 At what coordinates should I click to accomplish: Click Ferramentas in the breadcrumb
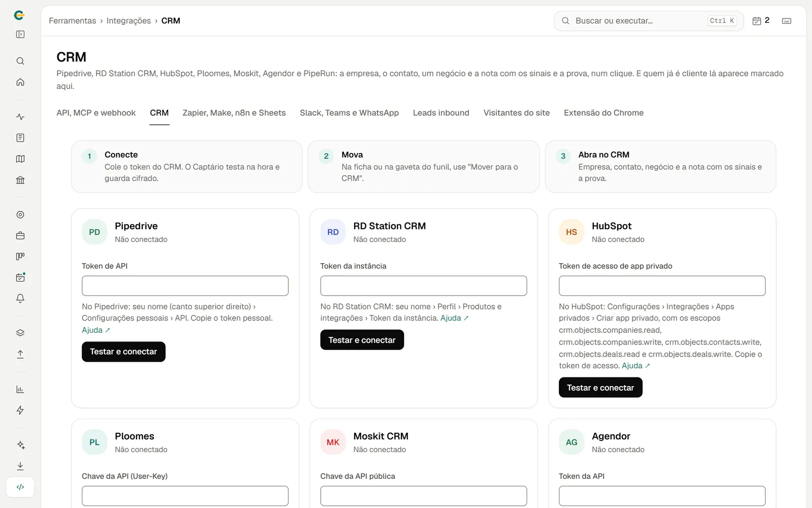pos(73,21)
